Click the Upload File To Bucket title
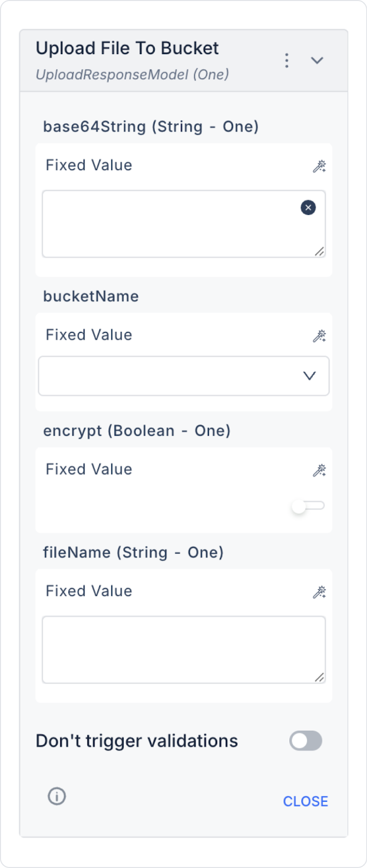 (127, 48)
